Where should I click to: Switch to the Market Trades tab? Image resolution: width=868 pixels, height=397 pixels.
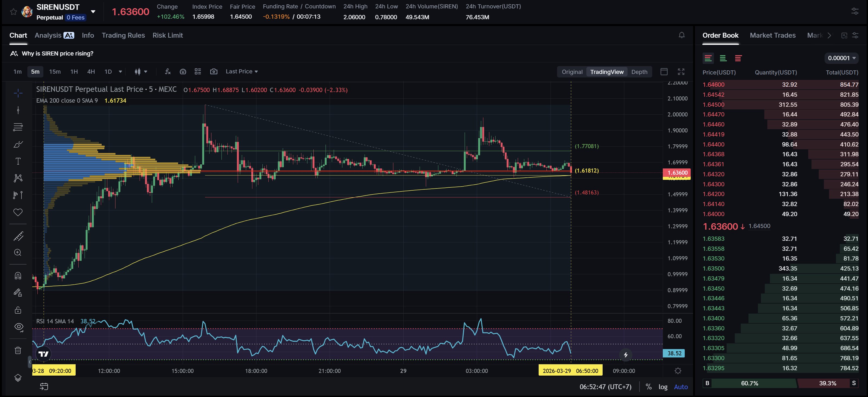(772, 35)
